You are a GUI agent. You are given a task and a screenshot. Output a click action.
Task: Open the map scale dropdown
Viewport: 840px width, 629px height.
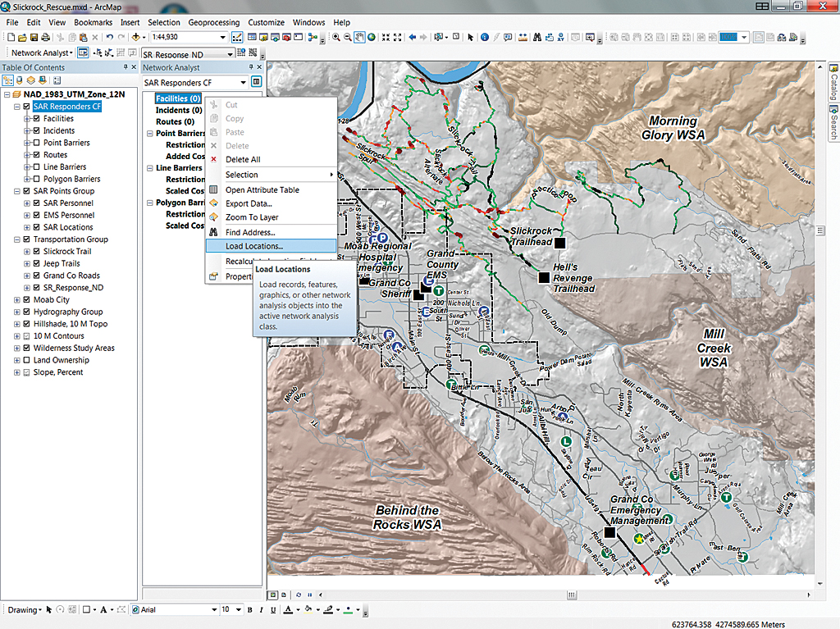coord(223,37)
